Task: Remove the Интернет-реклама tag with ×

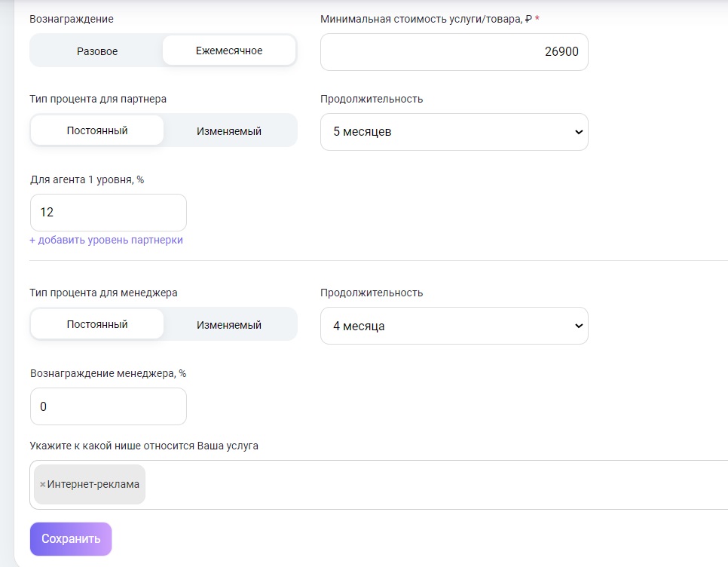Action: 42,485
